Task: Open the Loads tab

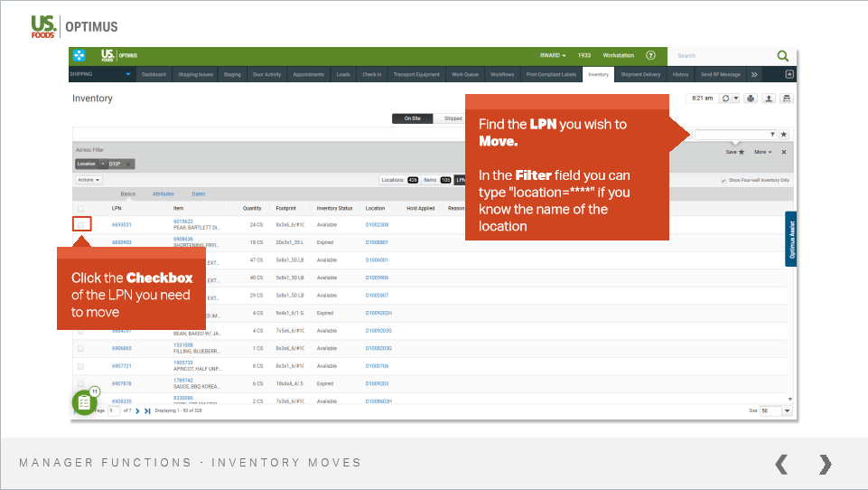Action: pyautogui.click(x=343, y=74)
